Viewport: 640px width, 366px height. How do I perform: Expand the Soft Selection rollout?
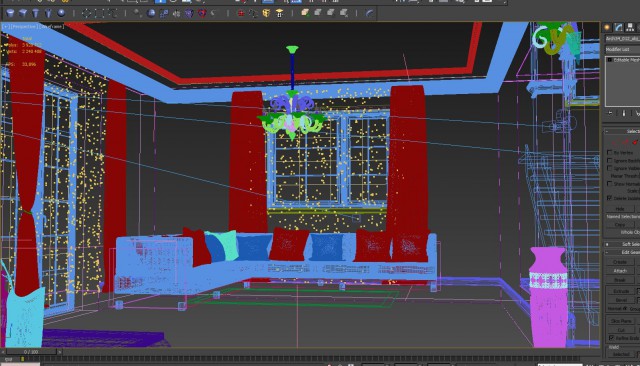click(622, 244)
